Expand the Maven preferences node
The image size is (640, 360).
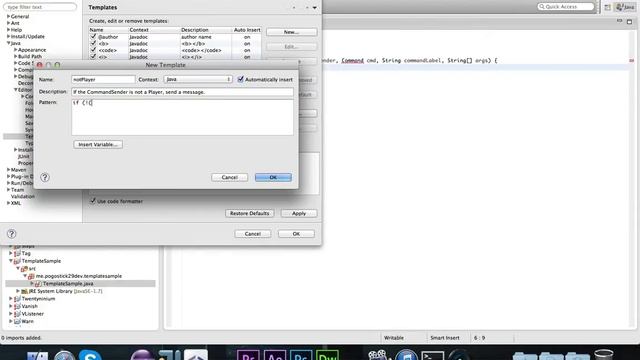click(8, 170)
